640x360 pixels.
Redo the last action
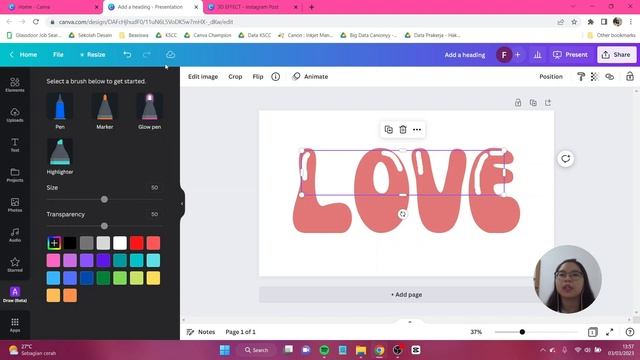coord(147,54)
